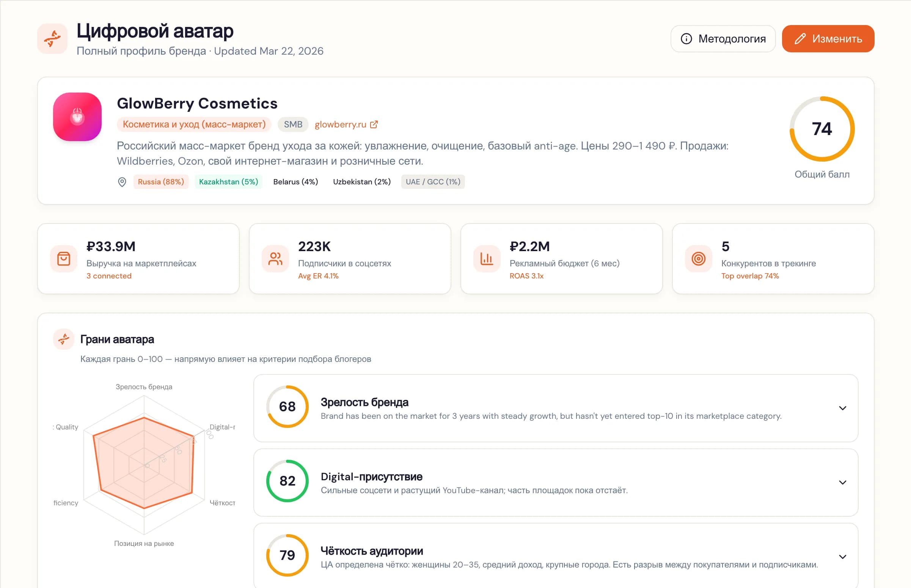Click the DNA avatar icon beside page title
911x588 pixels.
(52, 39)
